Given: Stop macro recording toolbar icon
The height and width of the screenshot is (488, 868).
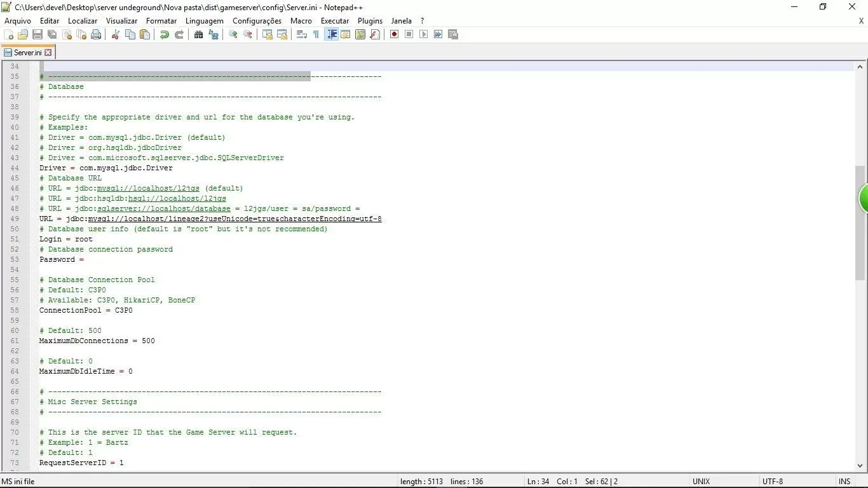Looking at the screenshot, I should click(x=409, y=34).
